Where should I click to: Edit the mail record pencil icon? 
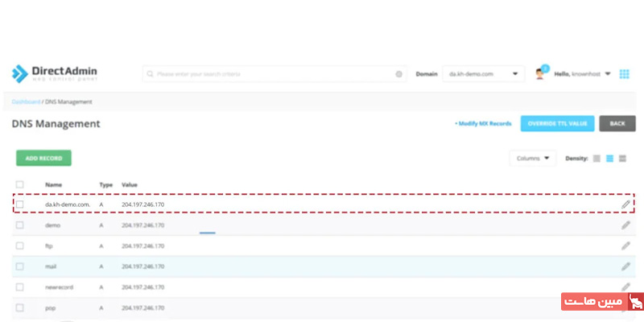625,266
